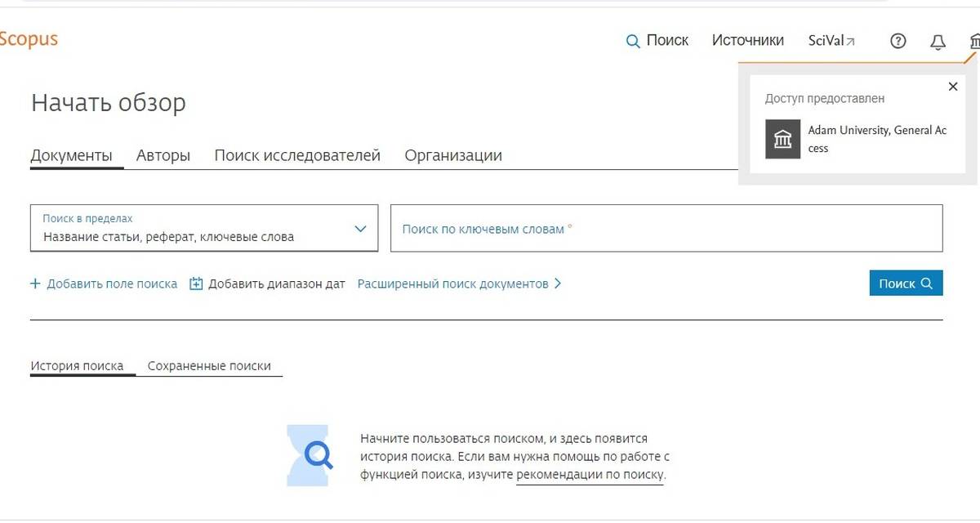Image resolution: width=980 pixels, height=523 pixels.
Task: Close the access provided popup
Action: [952, 87]
